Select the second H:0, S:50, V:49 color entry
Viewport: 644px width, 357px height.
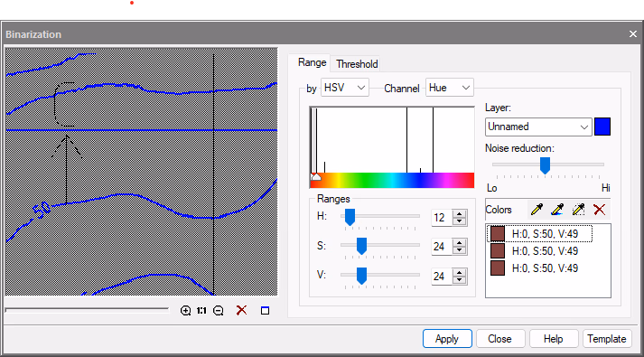[x=540, y=251]
